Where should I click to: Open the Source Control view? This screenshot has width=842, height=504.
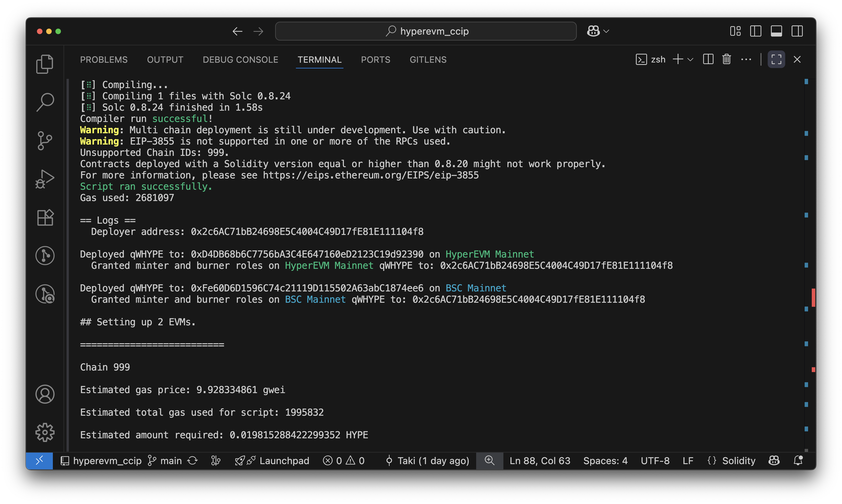click(x=45, y=141)
